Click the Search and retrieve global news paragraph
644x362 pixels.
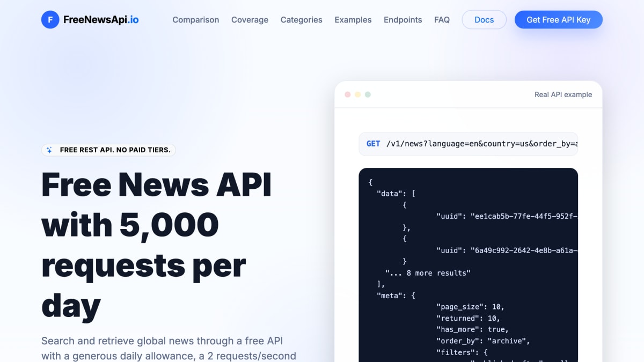[169, 349]
